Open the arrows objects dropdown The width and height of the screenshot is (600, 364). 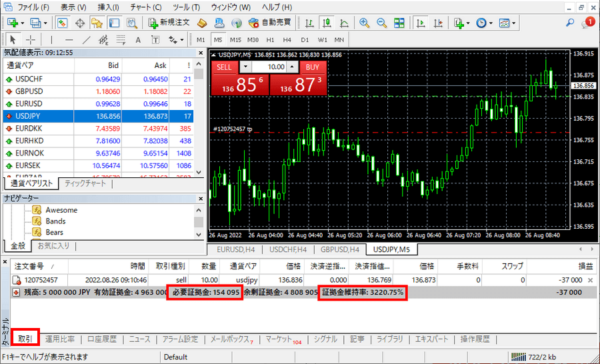point(177,40)
